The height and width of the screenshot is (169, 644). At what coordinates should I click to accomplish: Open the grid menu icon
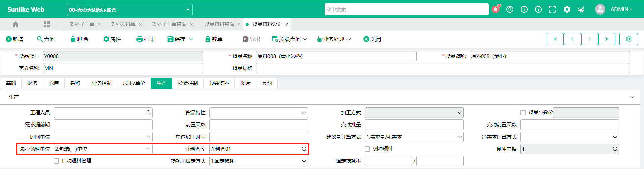point(47,24)
